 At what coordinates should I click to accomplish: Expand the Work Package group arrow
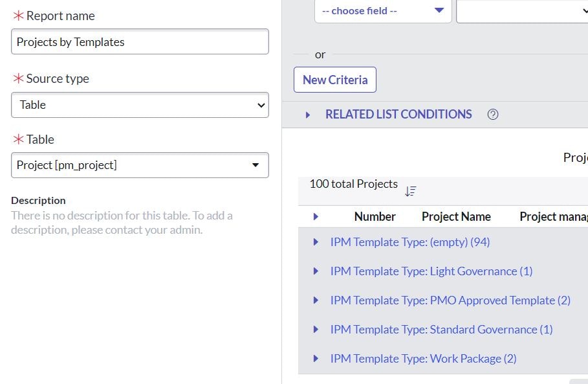coord(316,359)
